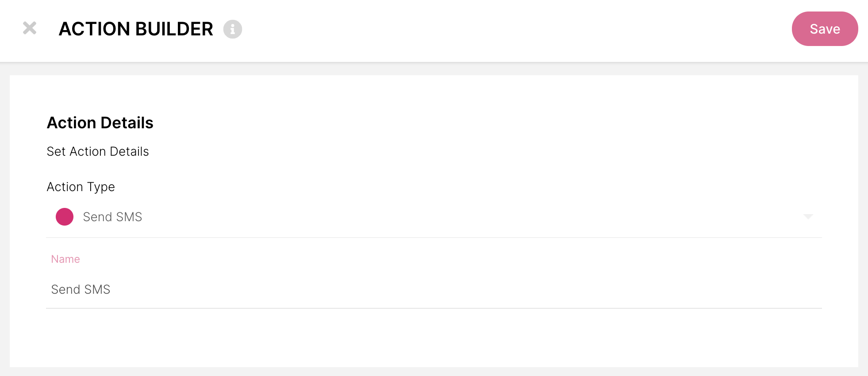868x376 pixels.
Task: Click the Set Action Details subtitle text
Action: click(x=98, y=151)
